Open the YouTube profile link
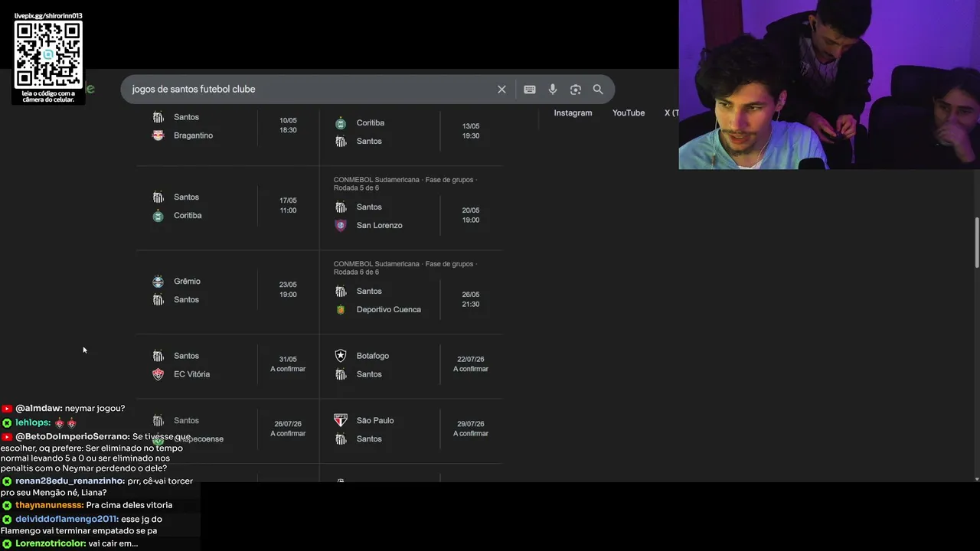The width and height of the screenshot is (980, 551). point(629,112)
